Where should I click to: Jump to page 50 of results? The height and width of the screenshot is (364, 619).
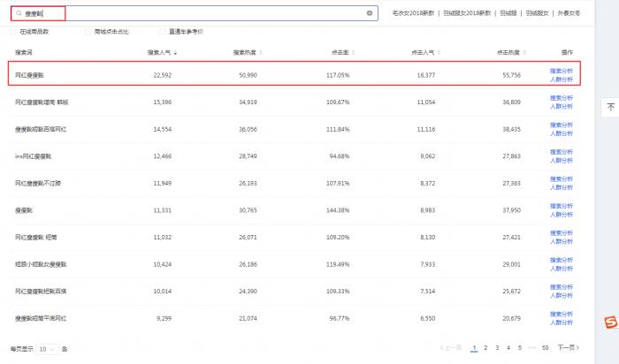click(x=545, y=348)
